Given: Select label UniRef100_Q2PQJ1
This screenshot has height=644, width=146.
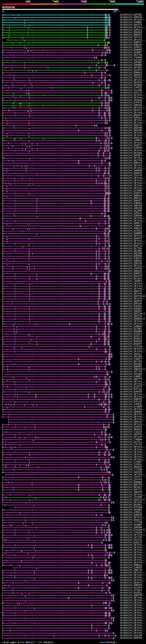Looking at the screenshot, I should coord(131,118).
